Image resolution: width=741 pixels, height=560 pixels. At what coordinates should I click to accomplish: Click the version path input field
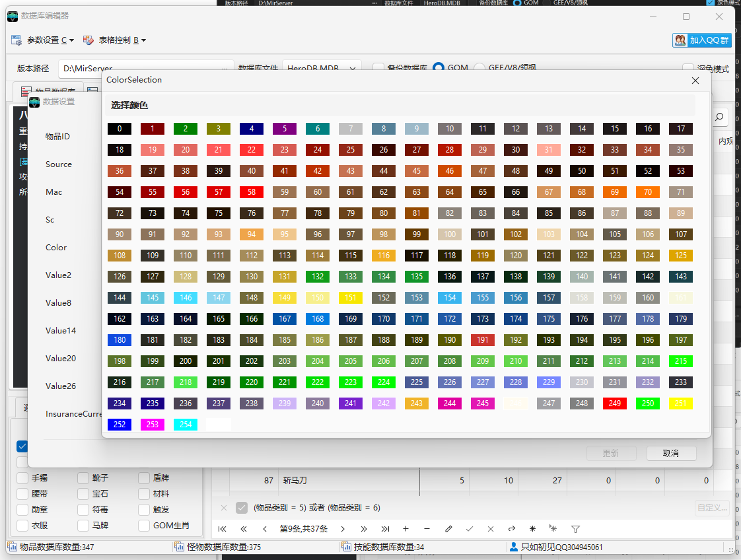[146, 68]
